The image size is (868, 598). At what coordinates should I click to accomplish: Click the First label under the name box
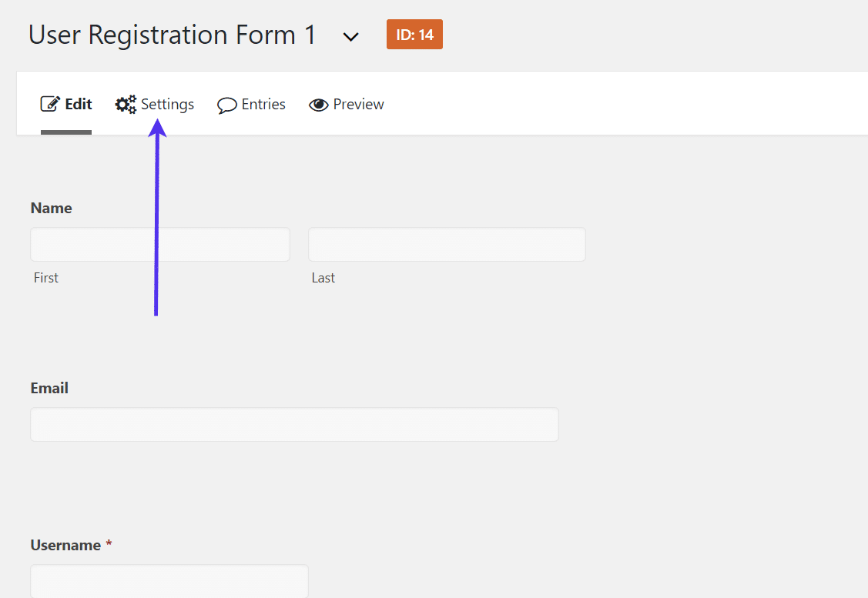point(45,277)
